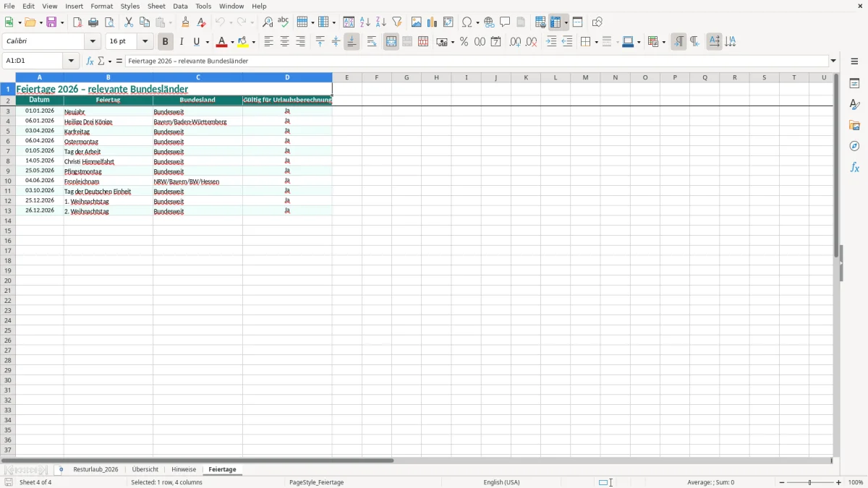Screen dimensions: 868x488
Task: Expand the Name Box dropdown
Action: 71,61
